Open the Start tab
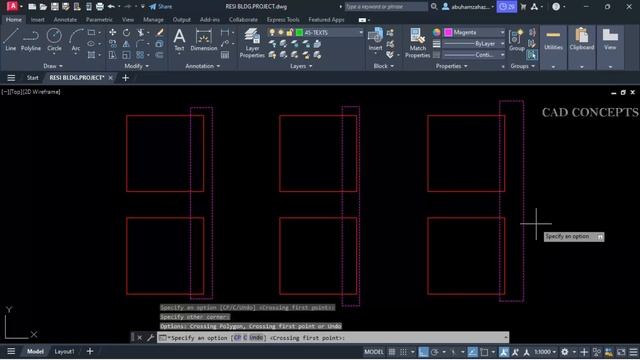Screen dimensions: 640x360 pos(33,78)
